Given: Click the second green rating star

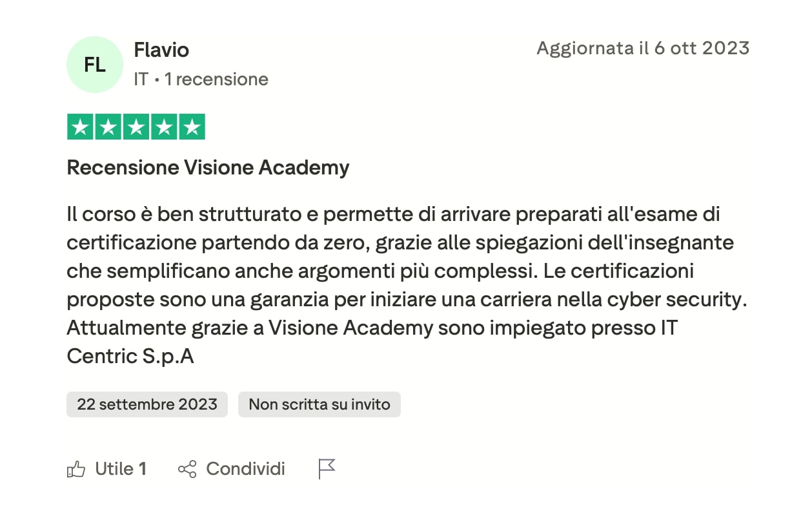Looking at the screenshot, I should tap(108, 127).
